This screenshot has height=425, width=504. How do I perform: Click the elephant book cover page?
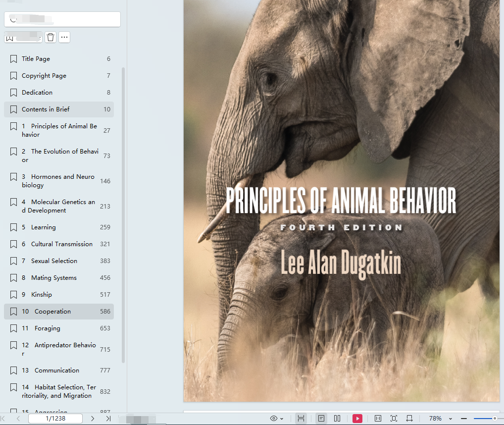pyautogui.click(x=341, y=201)
